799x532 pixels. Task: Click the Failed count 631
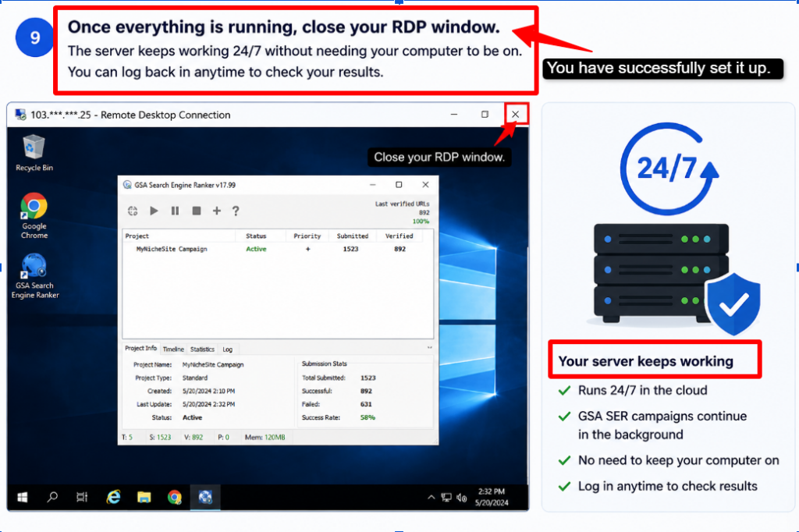[366, 405]
